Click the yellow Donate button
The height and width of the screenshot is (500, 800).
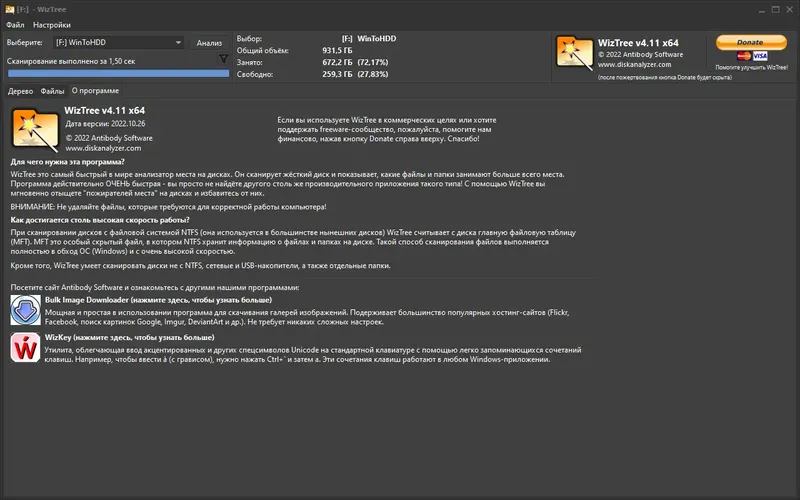click(x=751, y=42)
